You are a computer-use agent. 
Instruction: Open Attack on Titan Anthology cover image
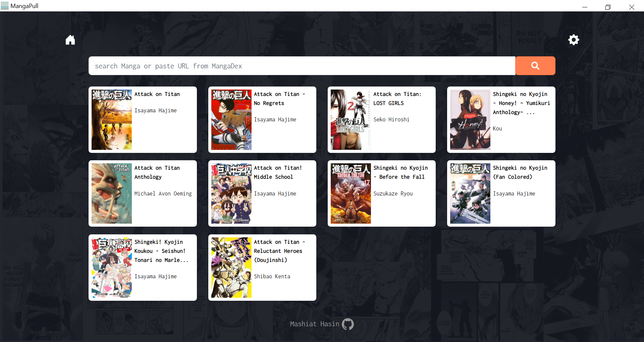point(112,193)
